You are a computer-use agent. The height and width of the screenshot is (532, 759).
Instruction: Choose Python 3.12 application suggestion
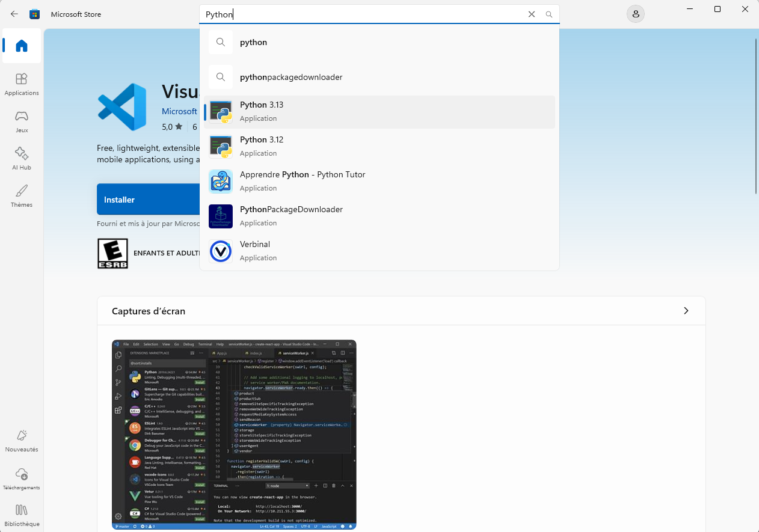pos(379,147)
